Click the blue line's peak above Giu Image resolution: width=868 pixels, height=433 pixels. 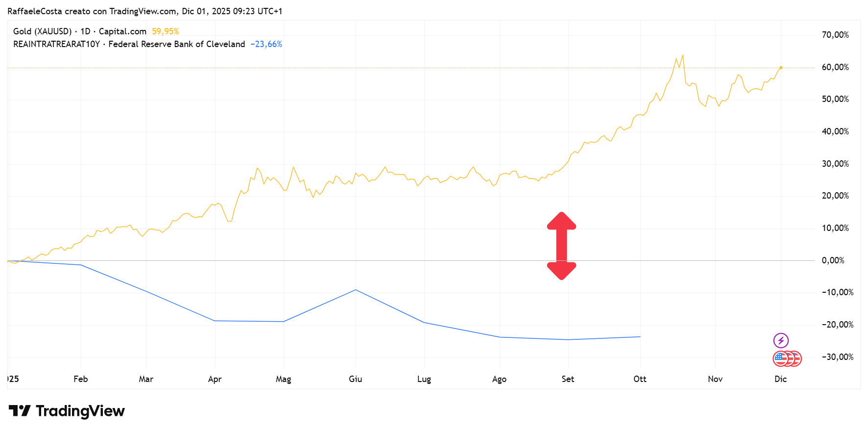pyautogui.click(x=356, y=290)
